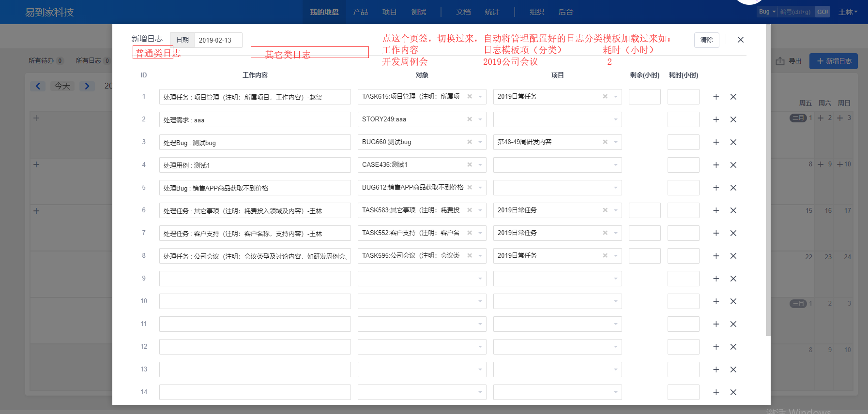Open the Bug search type dropdown
This screenshot has width=868, height=414.
(767, 12)
